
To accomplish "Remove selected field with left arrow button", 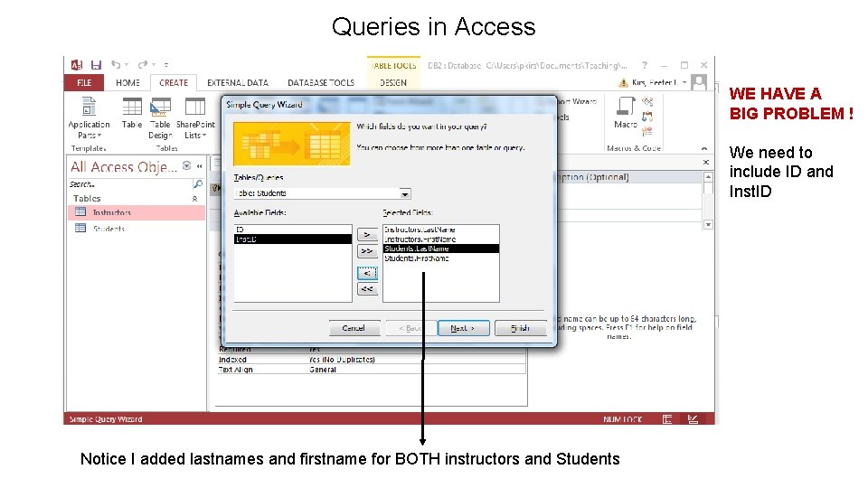I will click(367, 273).
